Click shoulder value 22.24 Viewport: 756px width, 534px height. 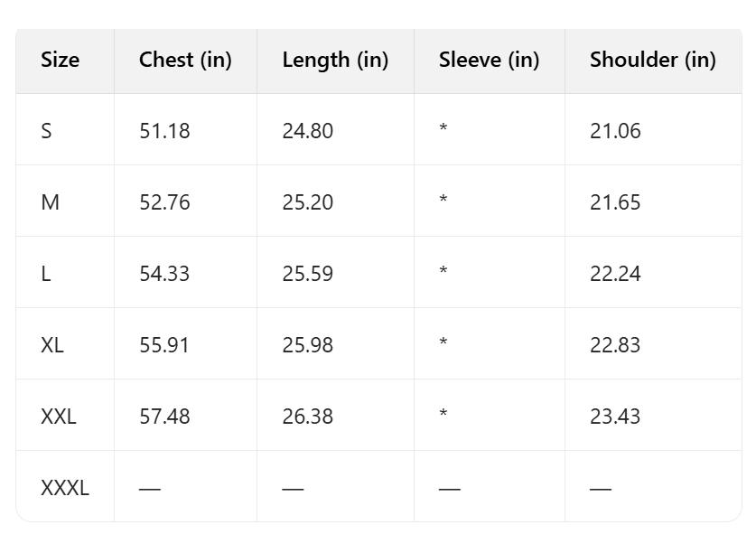615,274
